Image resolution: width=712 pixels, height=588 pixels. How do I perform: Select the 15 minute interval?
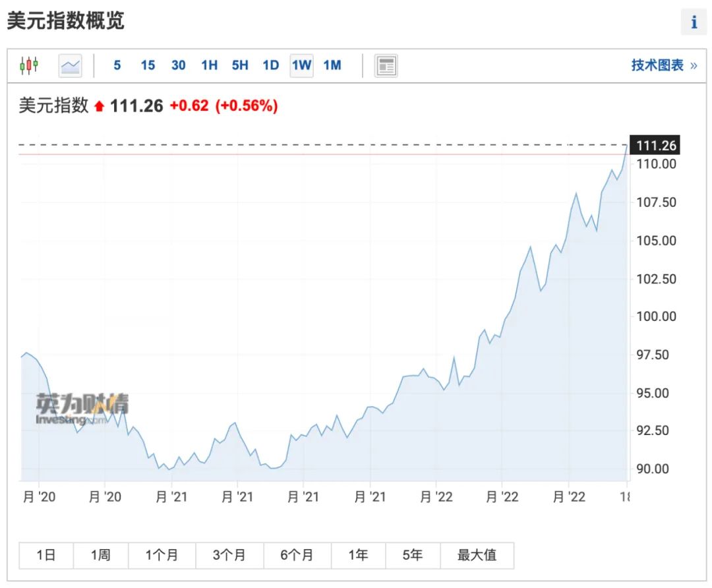click(x=148, y=65)
